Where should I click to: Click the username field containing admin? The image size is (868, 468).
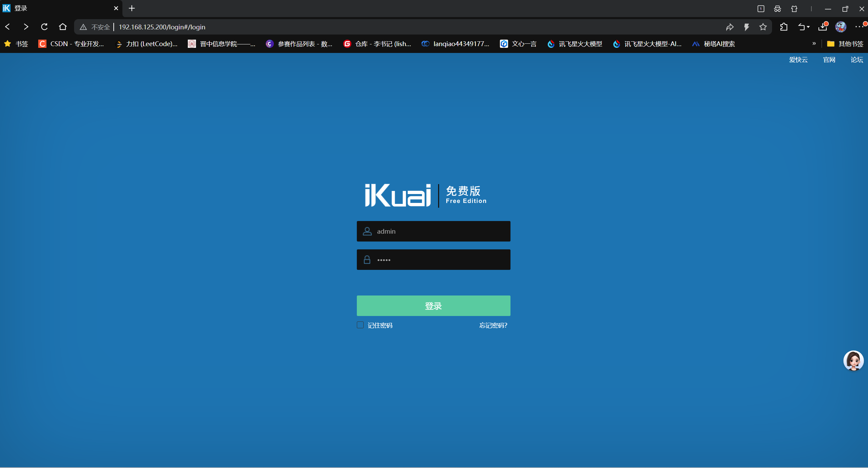tap(433, 231)
